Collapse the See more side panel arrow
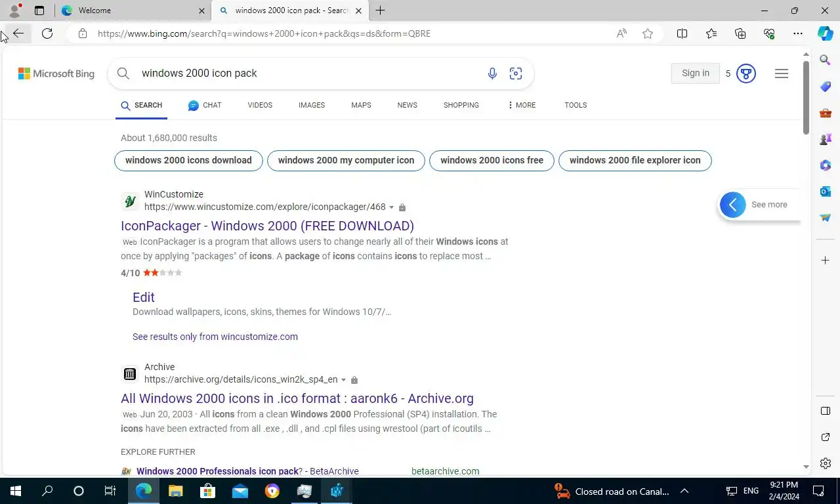This screenshot has height=504, width=840. (733, 205)
